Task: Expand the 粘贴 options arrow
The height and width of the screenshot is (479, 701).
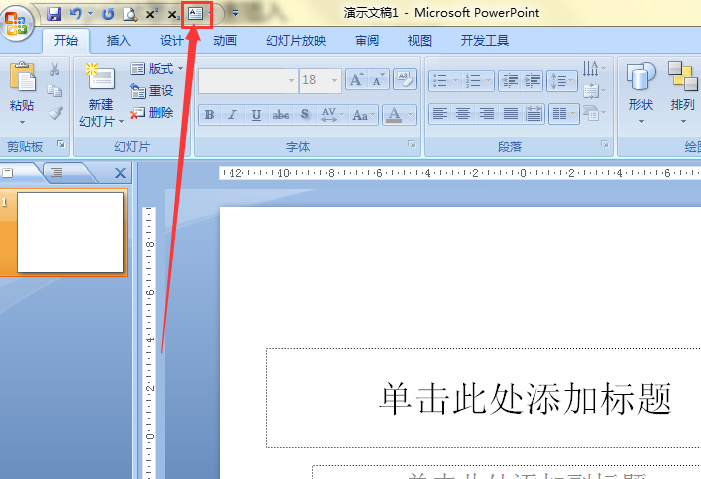Action: tap(22, 122)
